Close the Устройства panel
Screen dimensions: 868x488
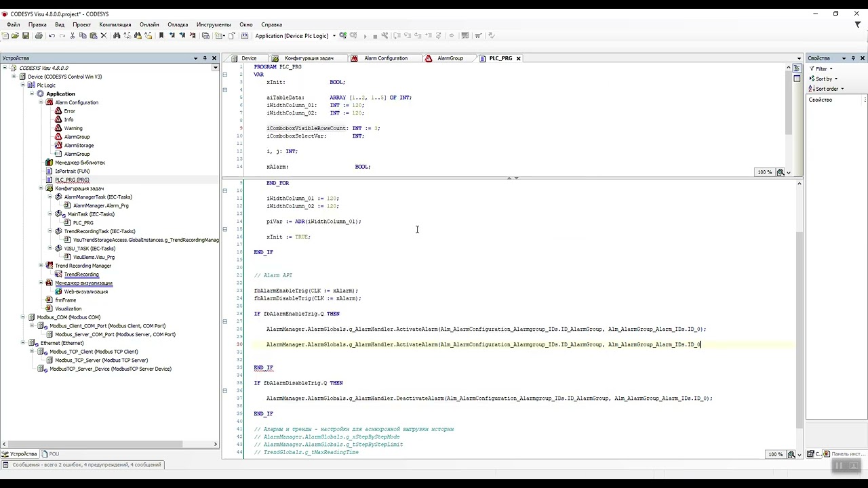[x=214, y=58]
